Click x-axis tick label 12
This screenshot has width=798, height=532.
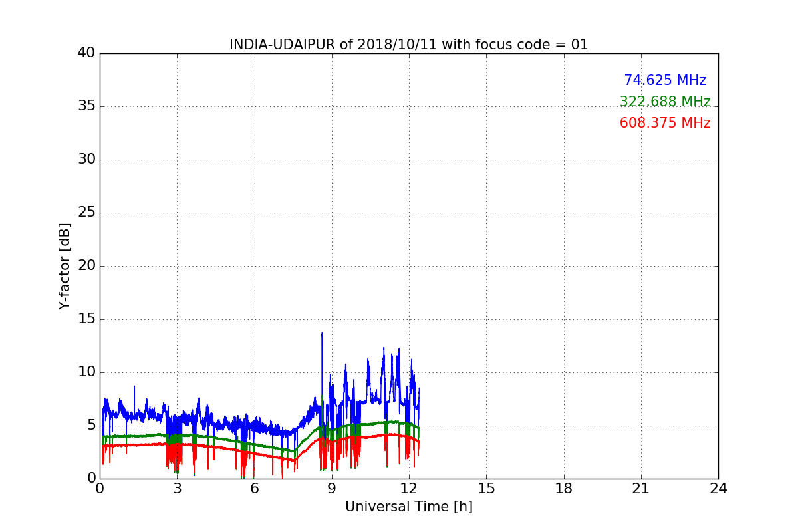(409, 488)
